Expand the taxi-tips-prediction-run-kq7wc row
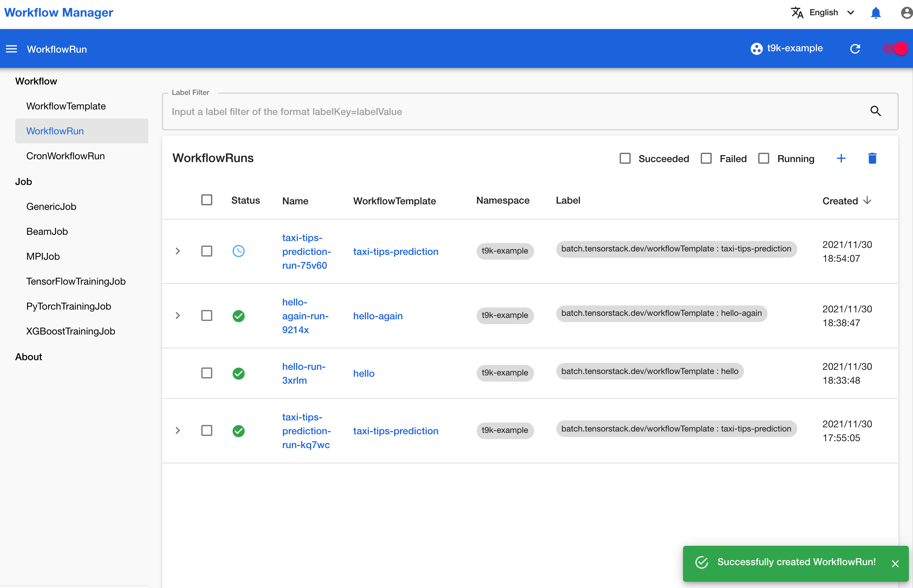The width and height of the screenshot is (913, 588). tap(178, 431)
